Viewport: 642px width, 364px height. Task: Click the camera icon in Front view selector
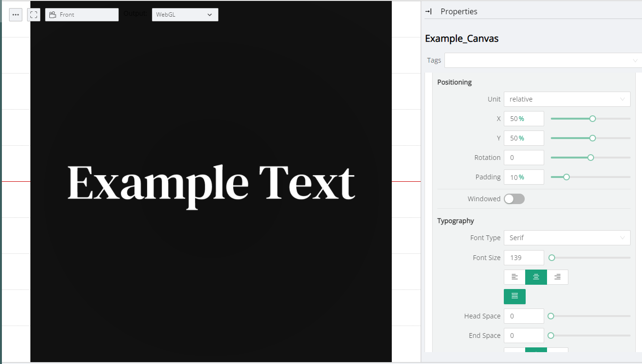pos(53,15)
